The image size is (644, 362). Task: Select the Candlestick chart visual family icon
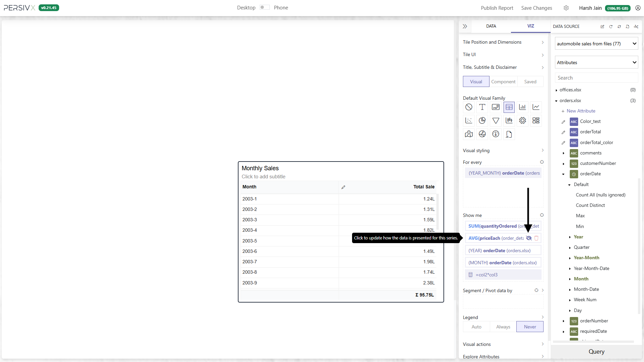pos(509,121)
